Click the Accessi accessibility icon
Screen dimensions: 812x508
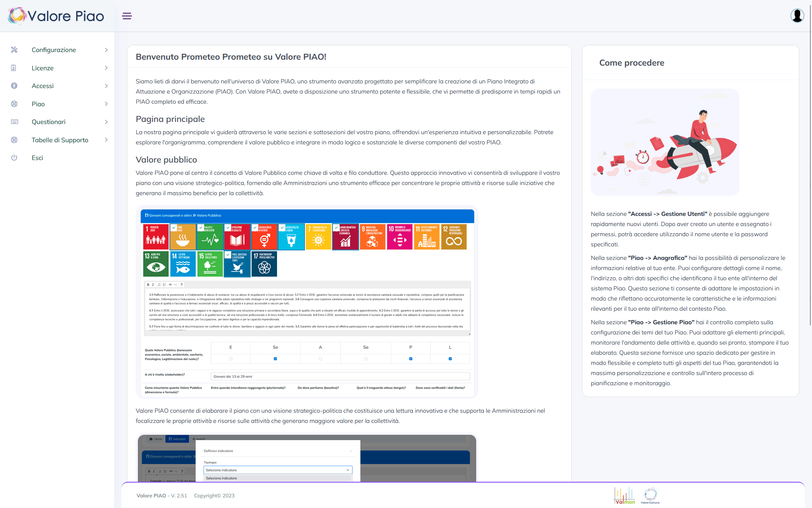tap(14, 86)
